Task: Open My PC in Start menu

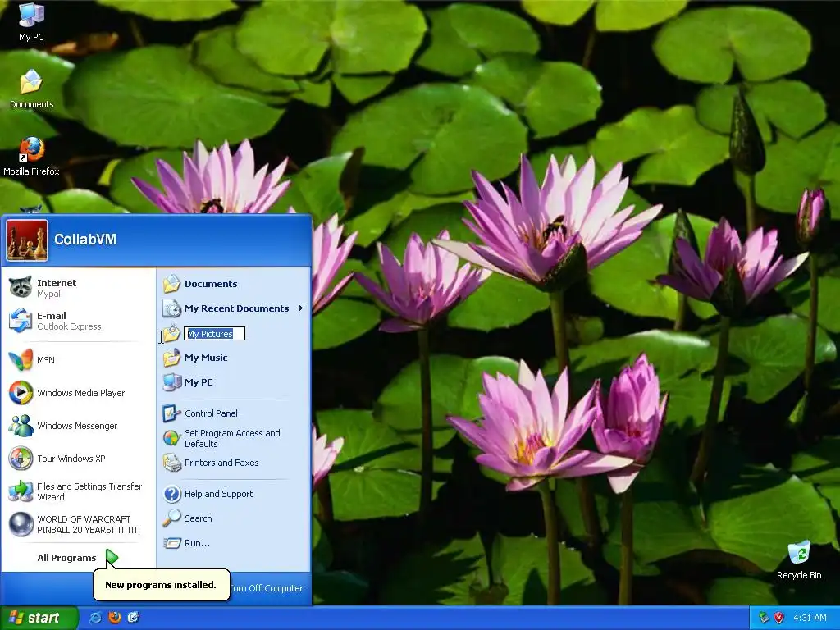Action: tap(234, 382)
